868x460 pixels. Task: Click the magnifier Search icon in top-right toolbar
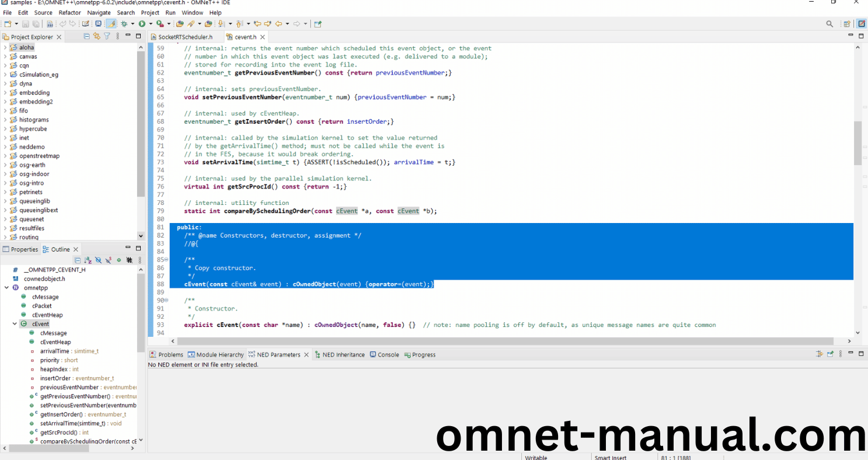pos(829,24)
